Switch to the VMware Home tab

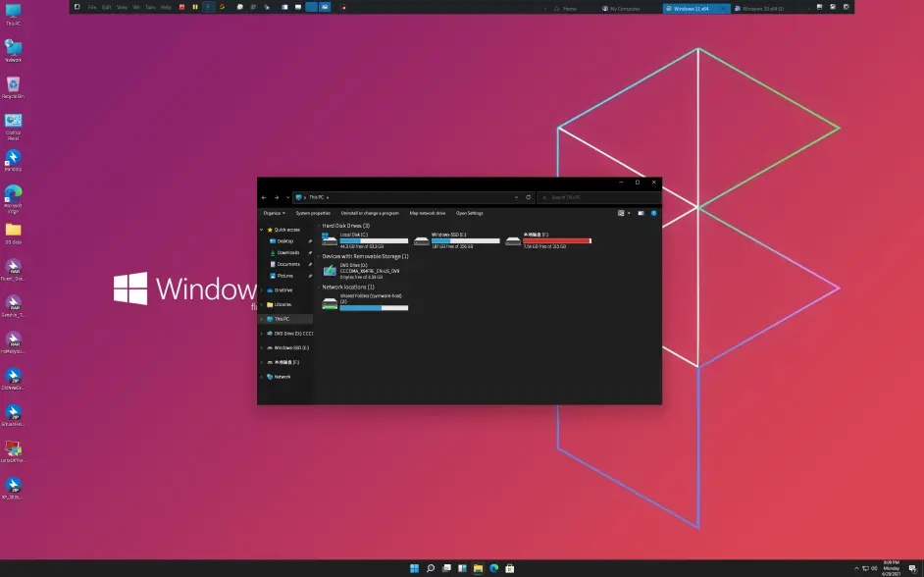[x=565, y=9]
